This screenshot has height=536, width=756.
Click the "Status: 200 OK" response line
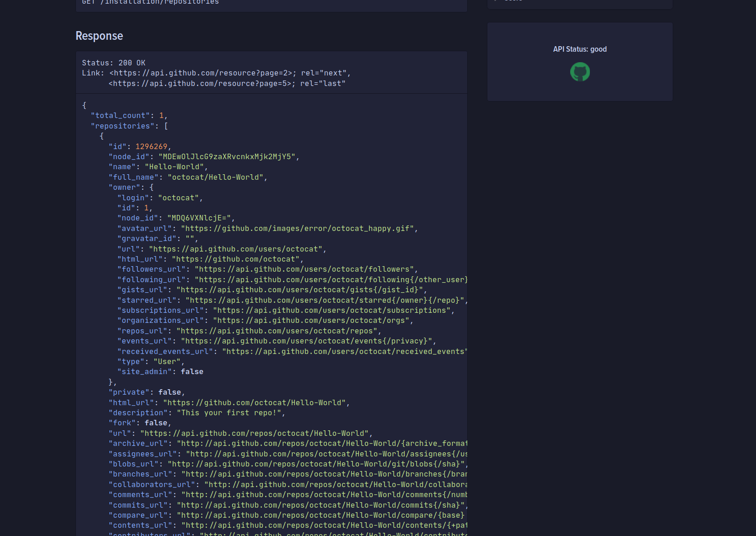coord(113,63)
